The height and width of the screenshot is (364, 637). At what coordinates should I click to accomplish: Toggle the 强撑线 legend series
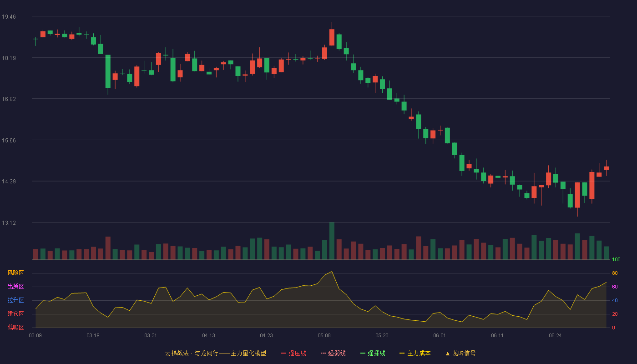point(373,353)
